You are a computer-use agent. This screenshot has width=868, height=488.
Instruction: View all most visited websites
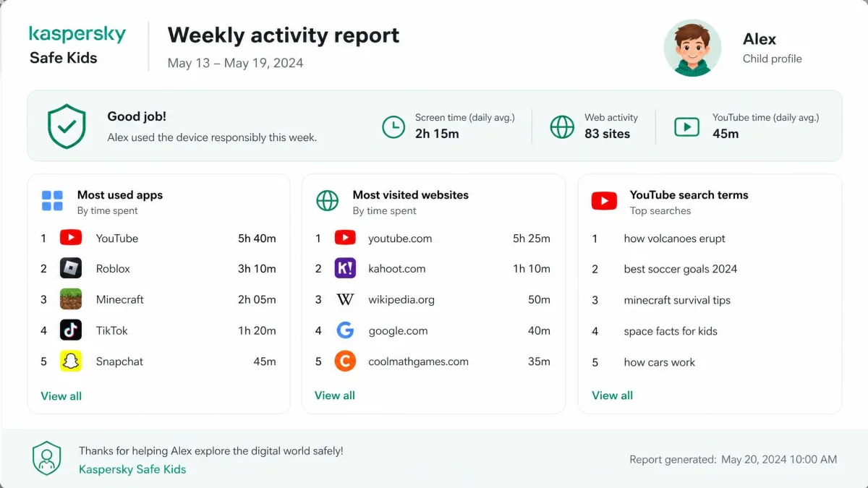coord(335,395)
